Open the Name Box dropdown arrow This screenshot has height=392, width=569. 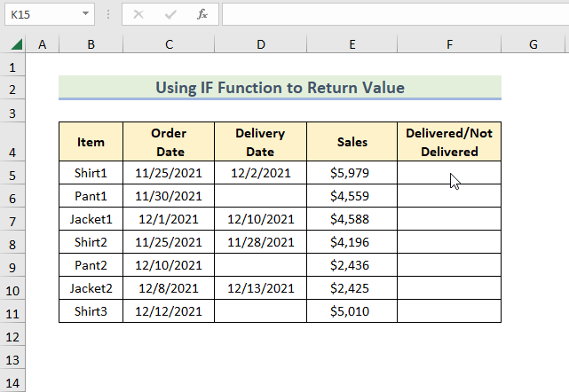pos(85,14)
